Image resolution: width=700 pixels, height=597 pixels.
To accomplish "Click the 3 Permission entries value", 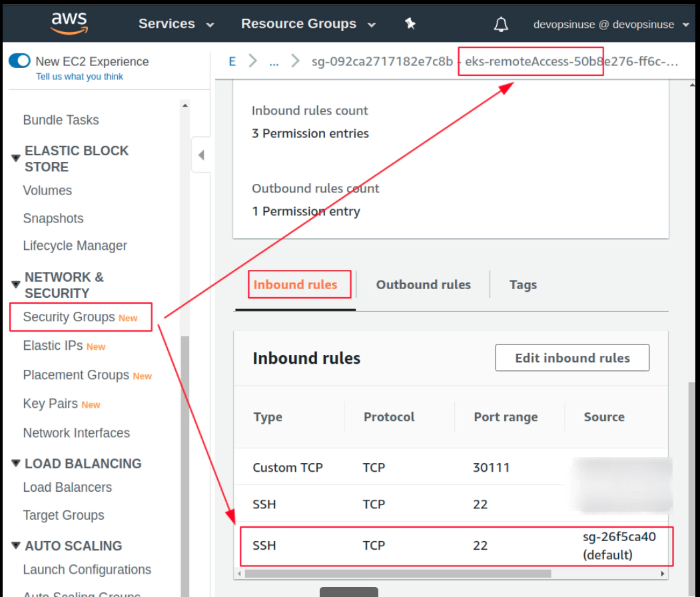I will pos(310,133).
